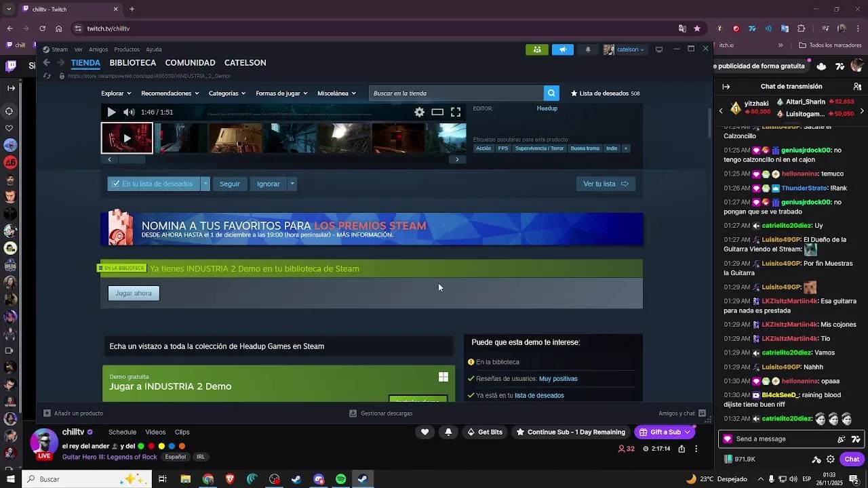868x488 pixels.
Task: Click Twitch follow heart button
Action: coord(425,432)
